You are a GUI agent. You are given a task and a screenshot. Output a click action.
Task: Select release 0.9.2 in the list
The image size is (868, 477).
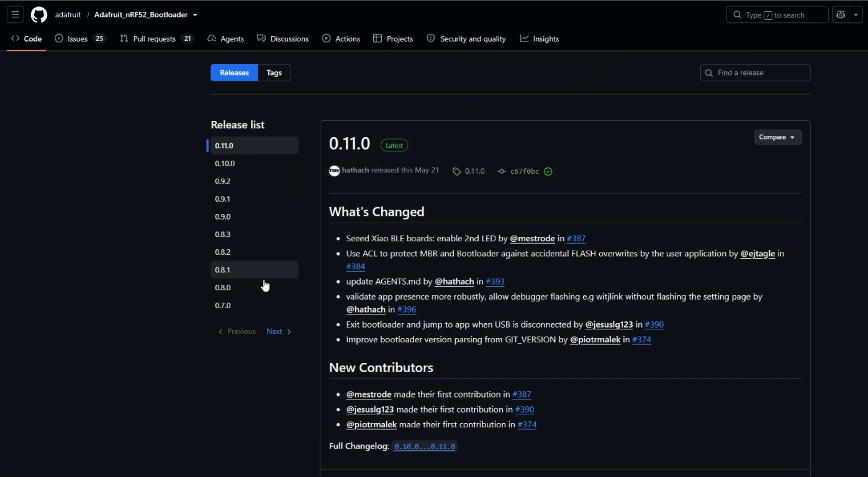click(x=255, y=181)
